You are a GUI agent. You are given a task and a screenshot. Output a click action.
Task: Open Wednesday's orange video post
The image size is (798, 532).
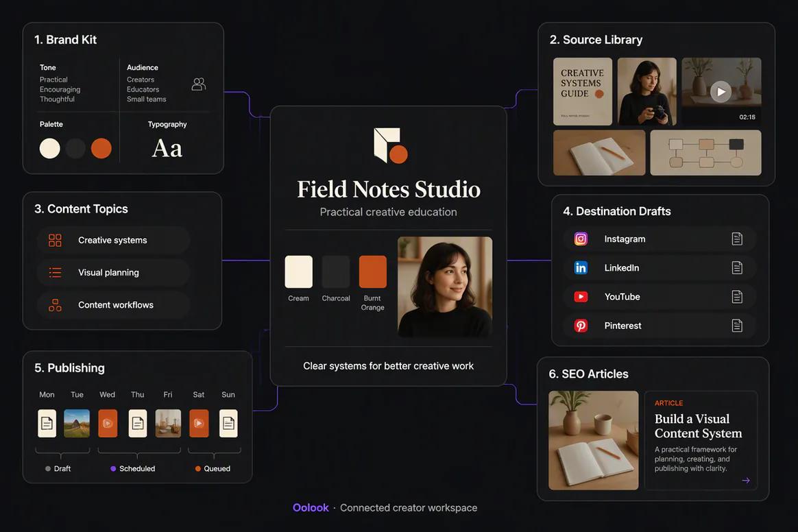108,423
